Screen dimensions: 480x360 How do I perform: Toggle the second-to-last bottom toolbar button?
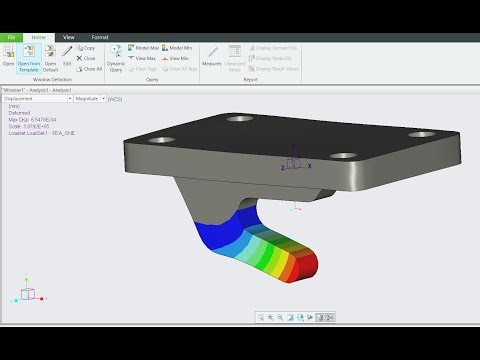point(320,317)
